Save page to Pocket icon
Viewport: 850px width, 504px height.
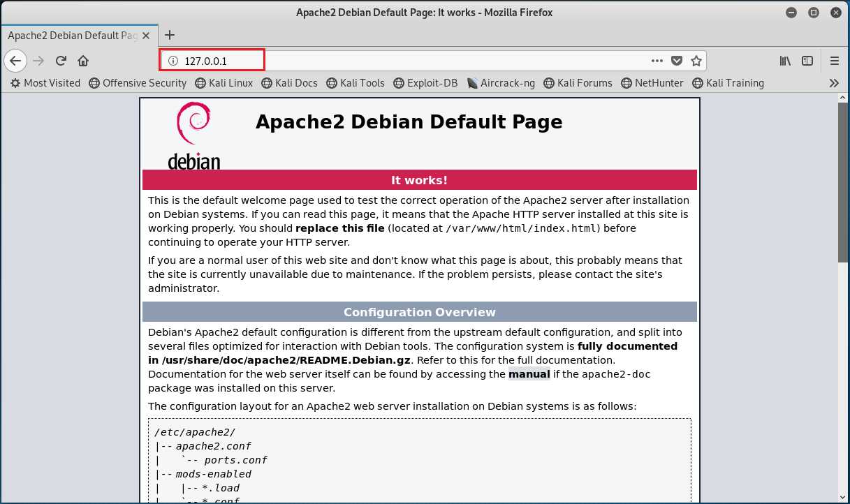click(677, 61)
